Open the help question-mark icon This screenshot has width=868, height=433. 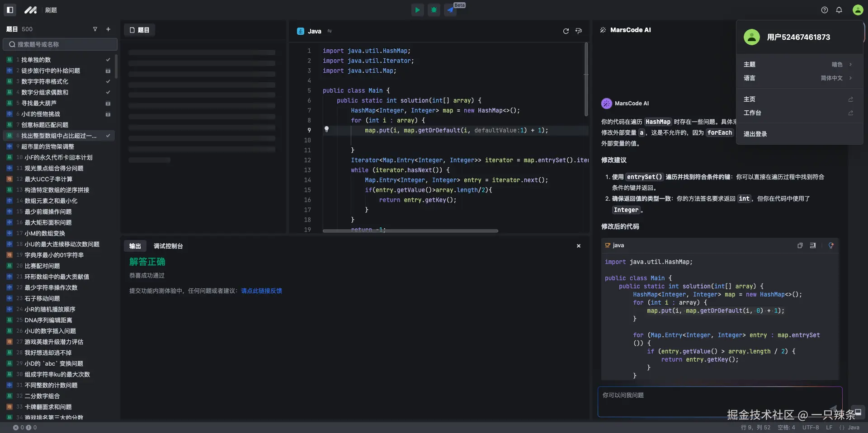pos(825,10)
